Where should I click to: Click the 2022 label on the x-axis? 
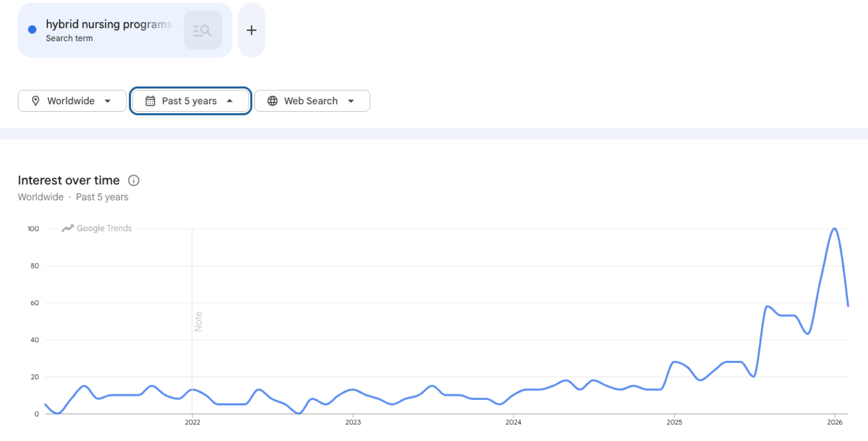point(192,422)
